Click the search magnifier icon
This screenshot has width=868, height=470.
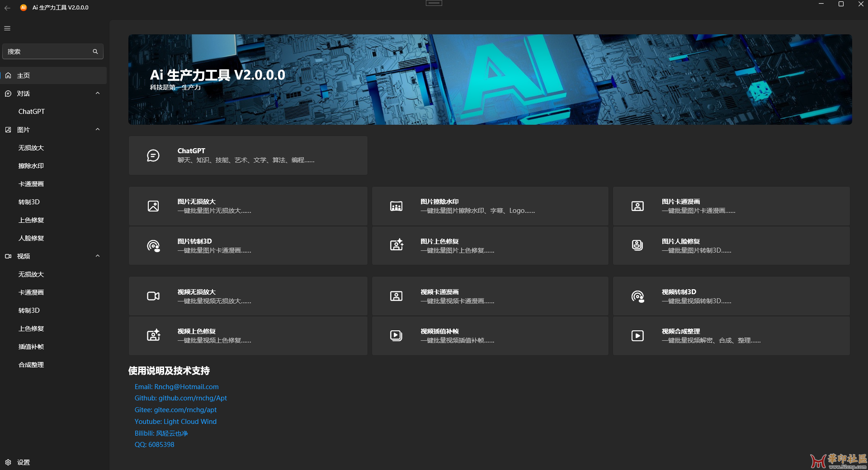pyautogui.click(x=95, y=52)
